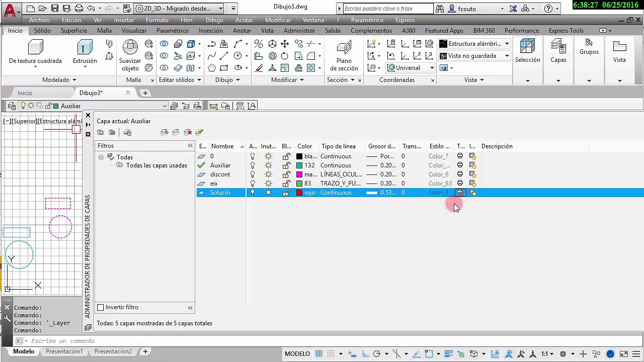Expand the Modelado panel
Viewport: 644px width, 362px height.
(59, 80)
